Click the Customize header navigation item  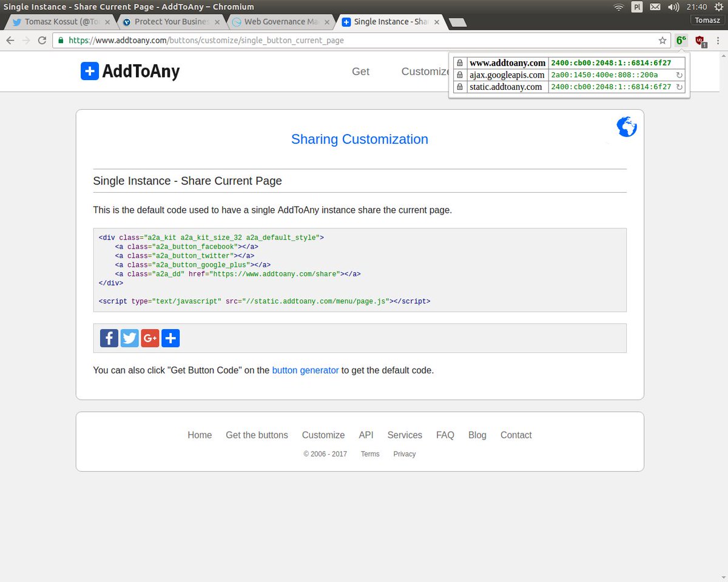(x=425, y=72)
